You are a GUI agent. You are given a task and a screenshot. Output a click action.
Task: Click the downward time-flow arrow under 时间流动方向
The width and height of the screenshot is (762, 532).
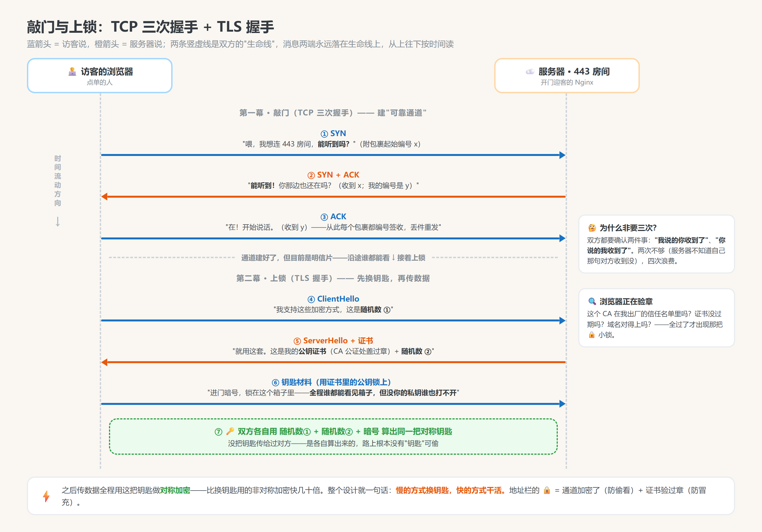click(x=58, y=221)
